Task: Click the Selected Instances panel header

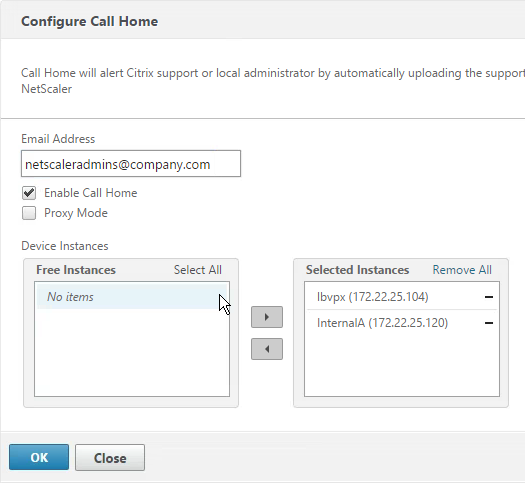Action: [357, 270]
